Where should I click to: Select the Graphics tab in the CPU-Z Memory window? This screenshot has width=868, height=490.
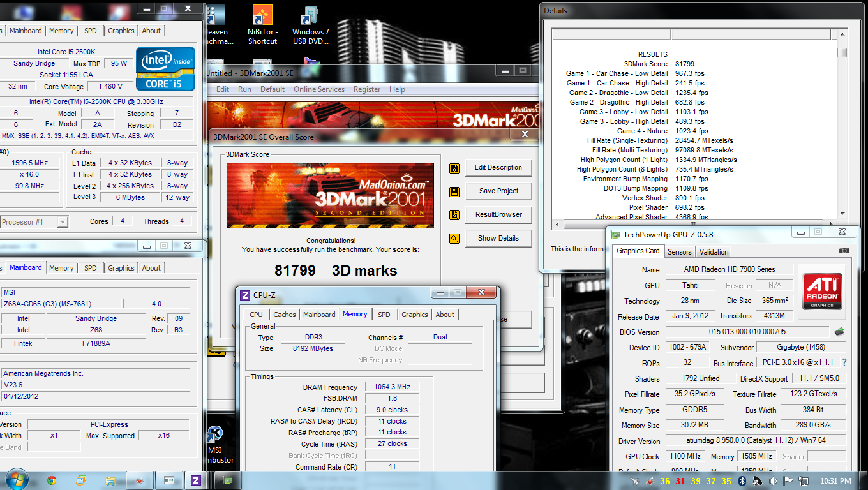coord(415,315)
